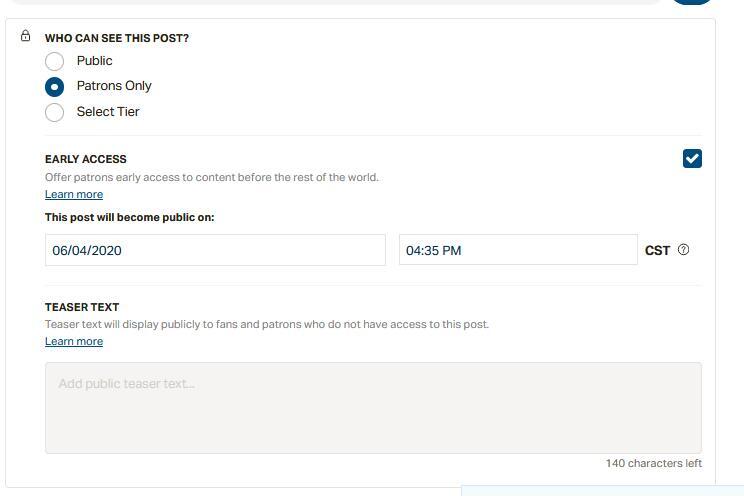Click 'This post will become public on' label
Screen dimensions: 744x496
pyautogui.click(x=129, y=217)
